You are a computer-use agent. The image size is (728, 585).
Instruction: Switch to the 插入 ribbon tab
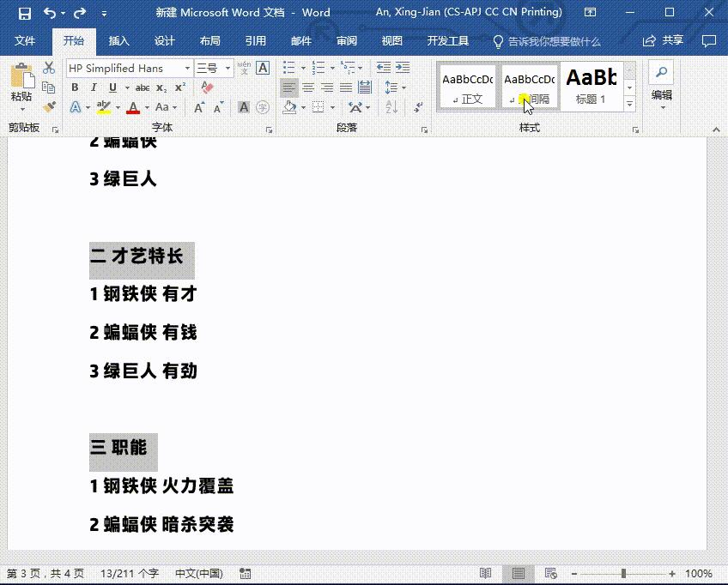coord(118,40)
